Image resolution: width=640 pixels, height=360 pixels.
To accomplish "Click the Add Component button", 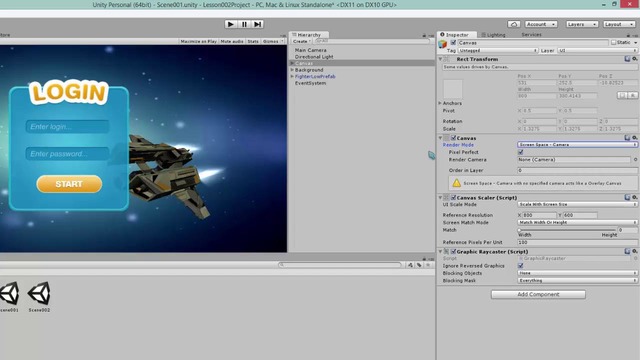I will pos(538,294).
